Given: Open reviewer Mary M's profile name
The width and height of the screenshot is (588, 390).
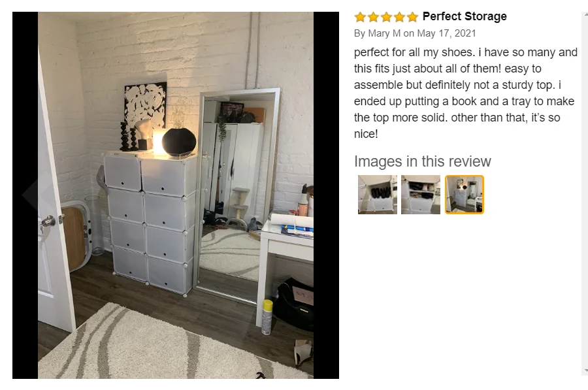Looking at the screenshot, I should [x=384, y=33].
